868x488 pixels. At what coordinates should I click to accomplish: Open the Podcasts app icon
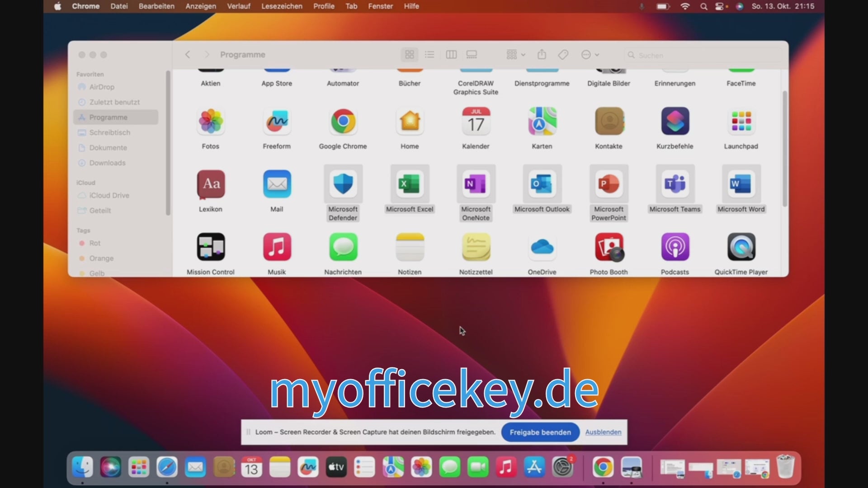tap(675, 247)
